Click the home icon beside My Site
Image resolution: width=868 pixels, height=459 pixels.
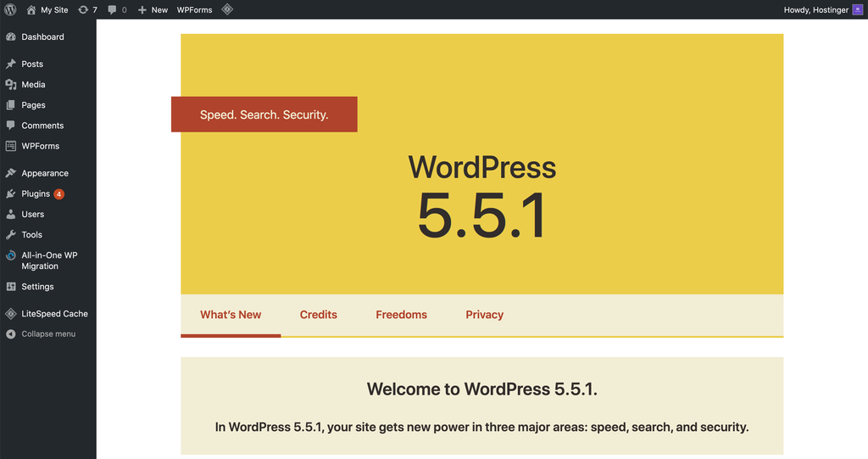(x=31, y=9)
